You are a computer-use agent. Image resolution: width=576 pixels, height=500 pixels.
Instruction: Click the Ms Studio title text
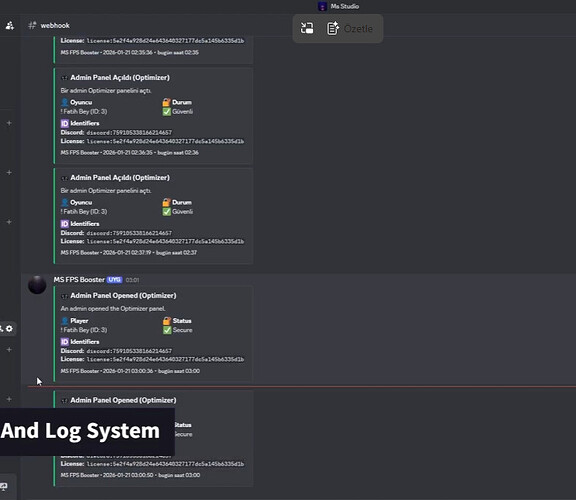pyautogui.click(x=345, y=6)
